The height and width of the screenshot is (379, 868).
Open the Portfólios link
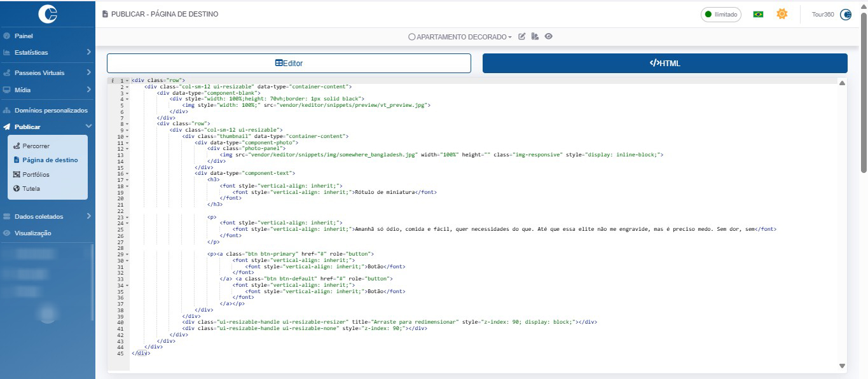(36, 174)
